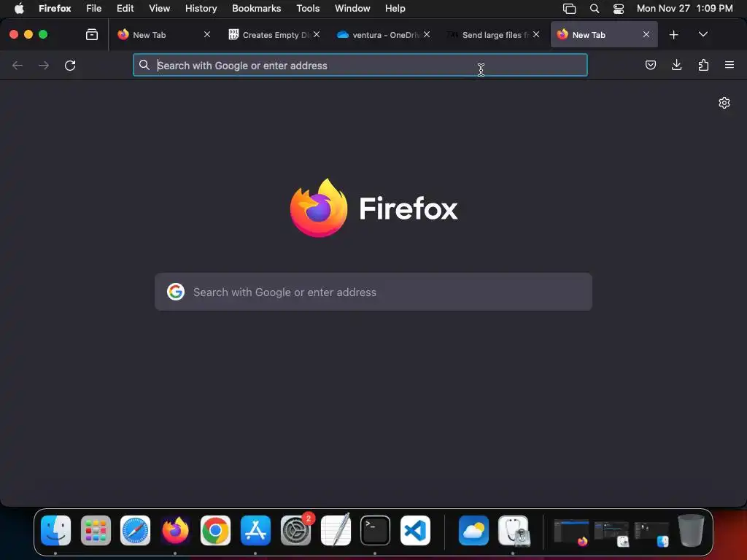
Task: Open the File menu
Action: pyautogui.click(x=94, y=8)
